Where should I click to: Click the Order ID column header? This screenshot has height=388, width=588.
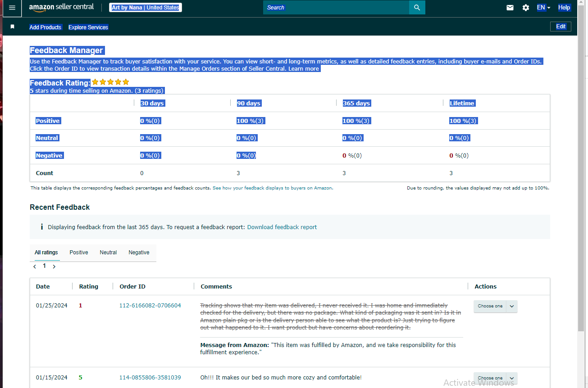coord(132,286)
